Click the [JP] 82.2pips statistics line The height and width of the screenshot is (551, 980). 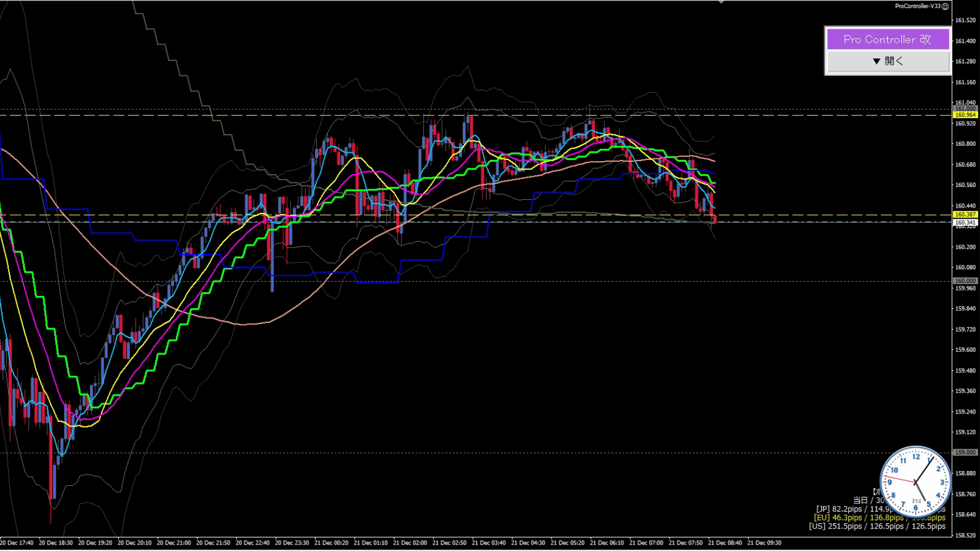(x=880, y=509)
